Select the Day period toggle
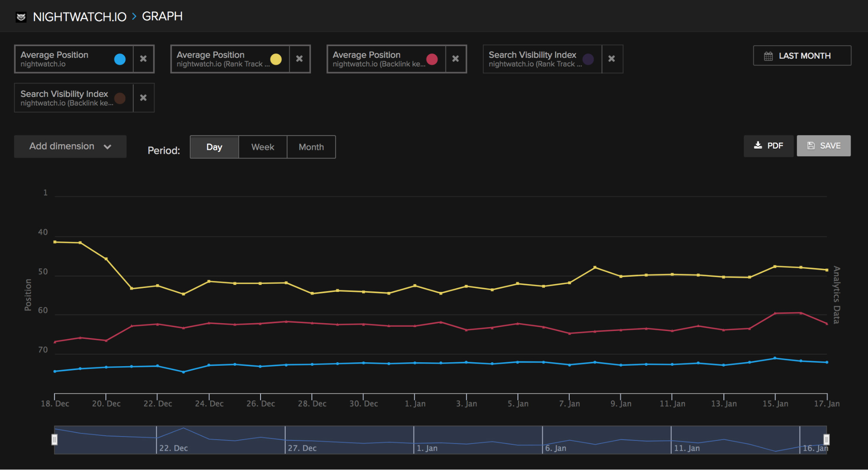This screenshot has width=868, height=470. 214,146
